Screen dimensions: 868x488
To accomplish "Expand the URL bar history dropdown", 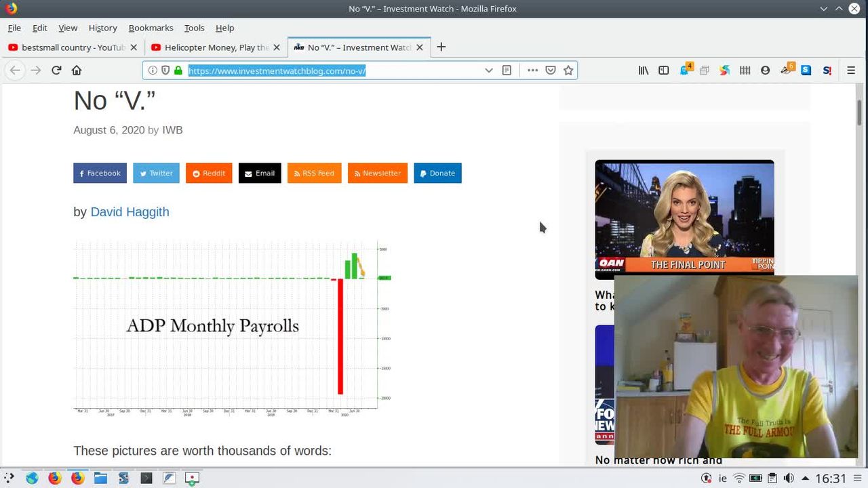I will click(488, 70).
